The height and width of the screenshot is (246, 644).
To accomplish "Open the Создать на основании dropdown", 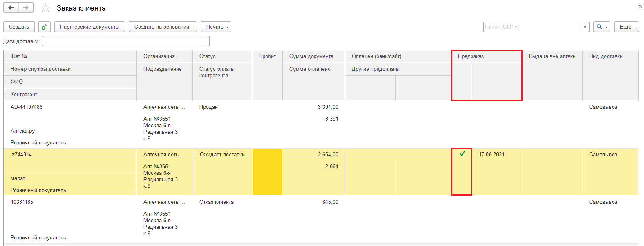I will click(163, 27).
